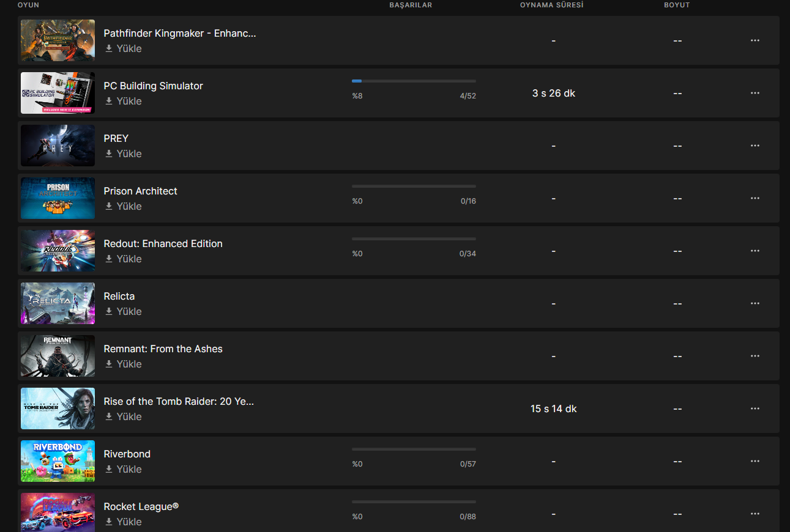The height and width of the screenshot is (532, 790).
Task: Click Yükle under Redout: Enhanced Edition
Action: tap(123, 259)
